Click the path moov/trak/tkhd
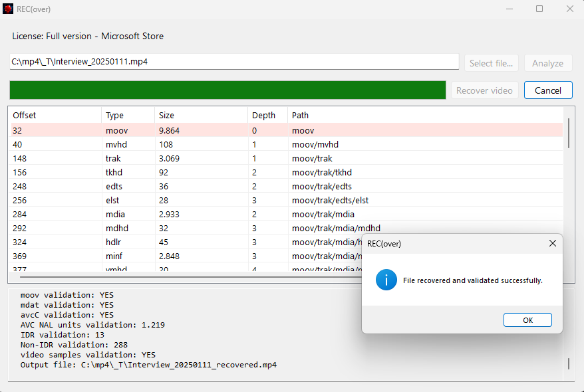Screen dimensions: 584x392 click(322, 172)
